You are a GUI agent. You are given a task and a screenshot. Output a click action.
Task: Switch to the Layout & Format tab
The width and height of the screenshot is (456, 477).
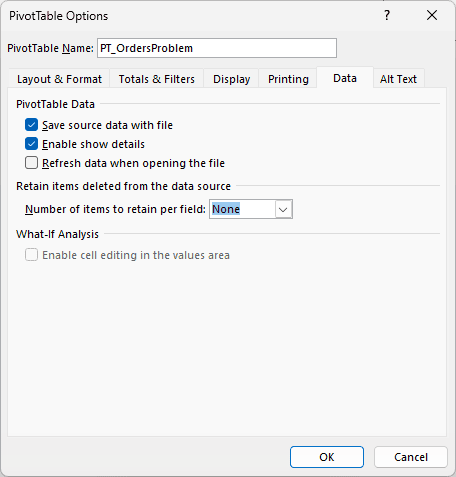(59, 79)
